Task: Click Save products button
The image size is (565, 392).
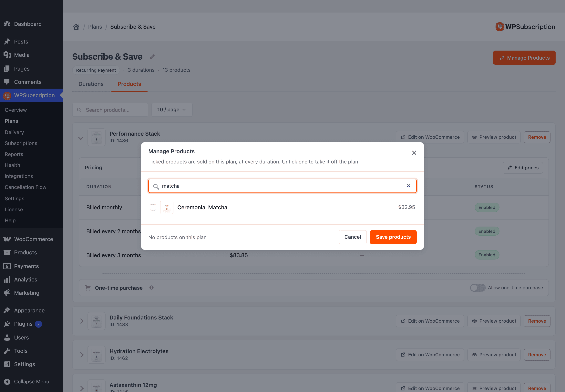Action: click(393, 237)
